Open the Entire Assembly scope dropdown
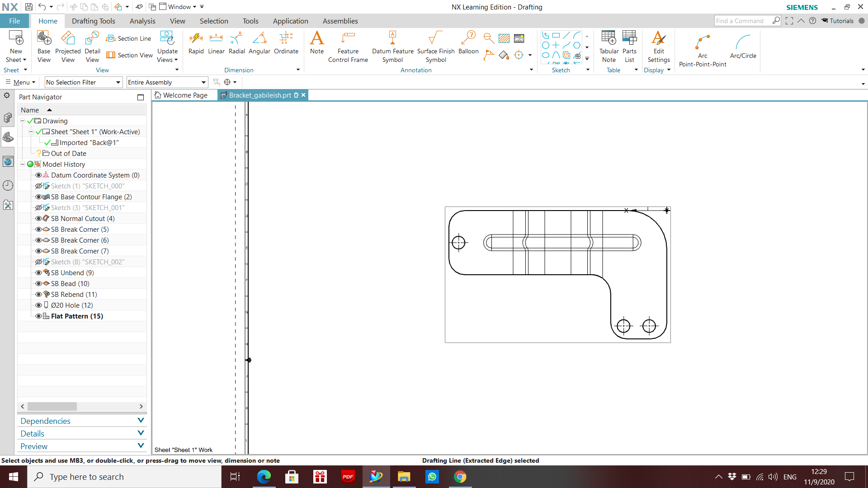This screenshot has height=488, width=868. [x=167, y=82]
